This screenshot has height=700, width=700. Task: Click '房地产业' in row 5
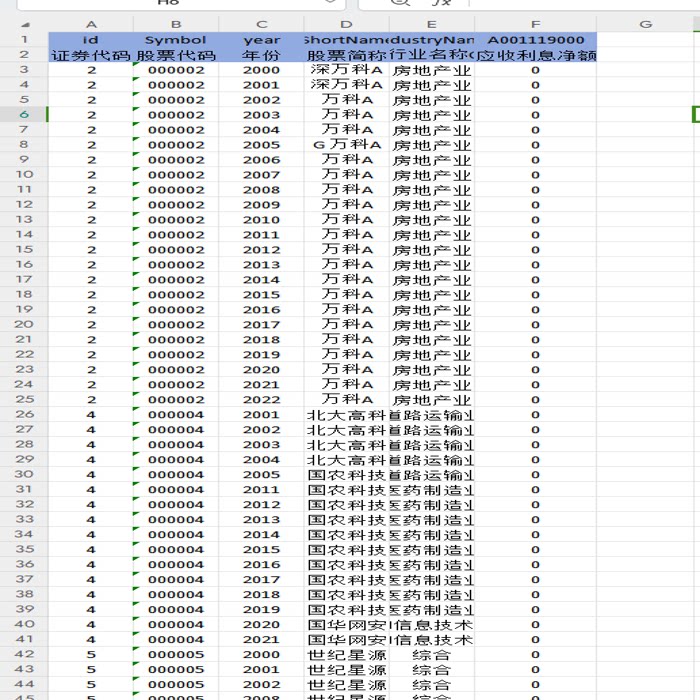coord(432,100)
